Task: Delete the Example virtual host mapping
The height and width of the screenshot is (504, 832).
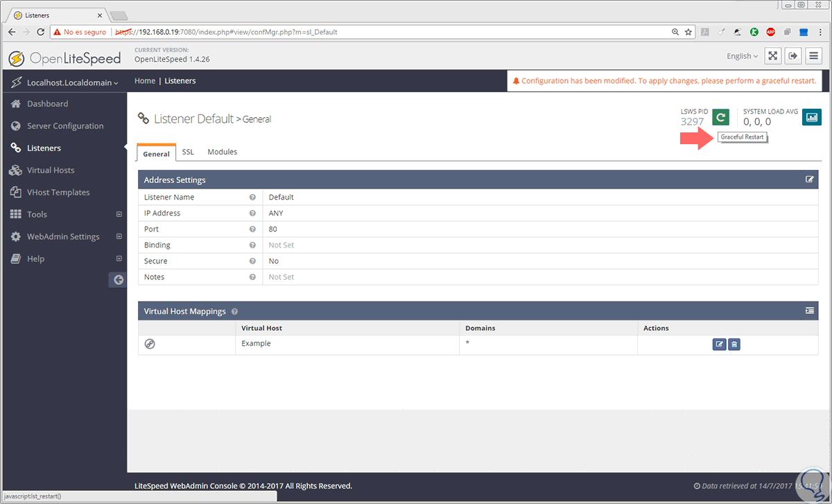Action: 734,344
